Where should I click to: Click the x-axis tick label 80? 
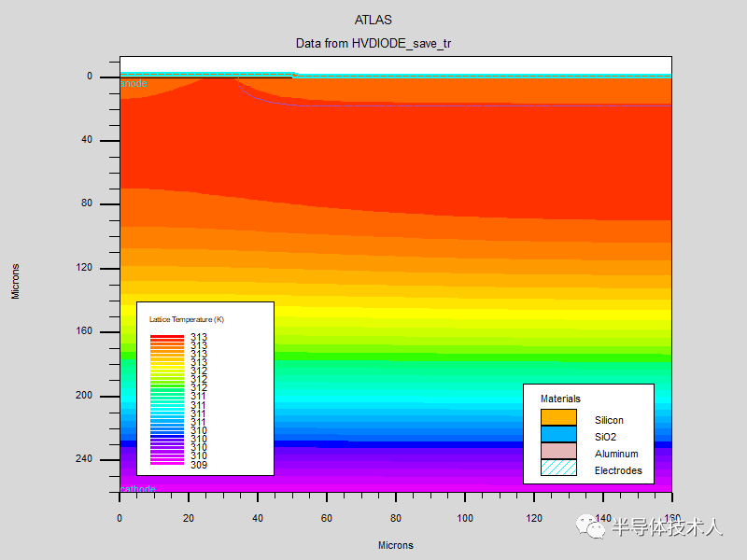396,518
